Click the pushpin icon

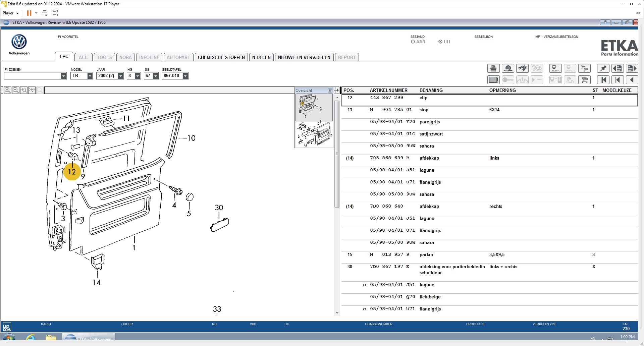point(603,69)
